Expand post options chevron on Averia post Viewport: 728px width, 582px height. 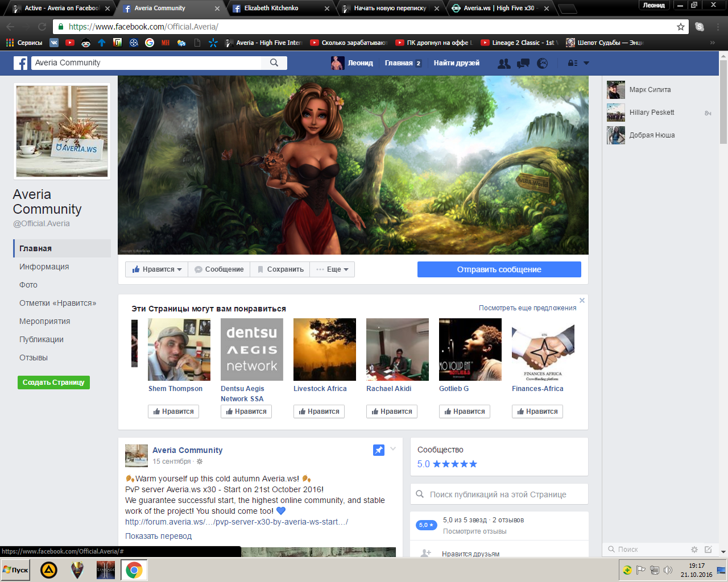click(x=393, y=449)
